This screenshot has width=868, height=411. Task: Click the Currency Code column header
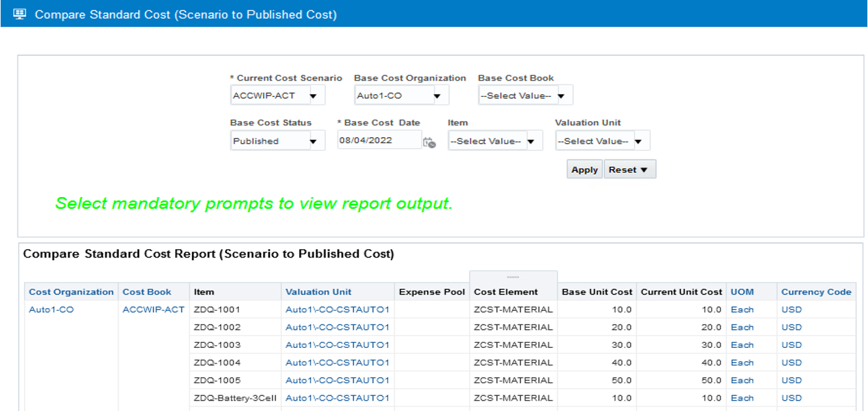pos(816,292)
